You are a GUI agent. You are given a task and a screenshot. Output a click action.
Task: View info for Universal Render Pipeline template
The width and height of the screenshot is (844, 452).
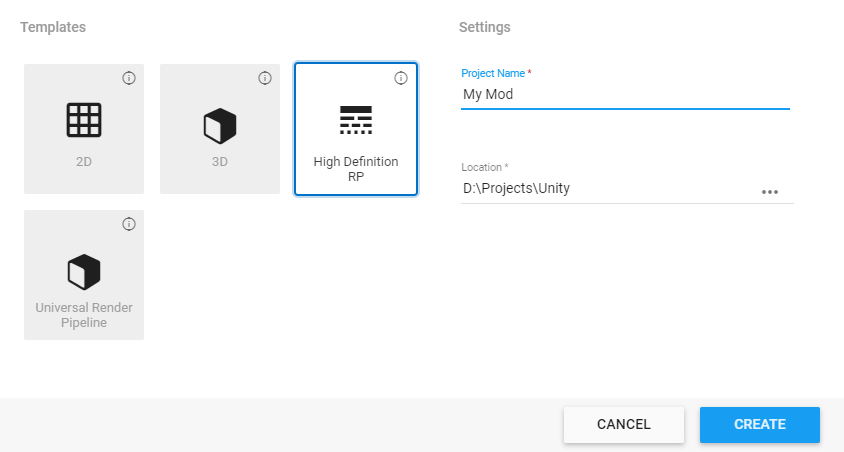pyautogui.click(x=129, y=224)
